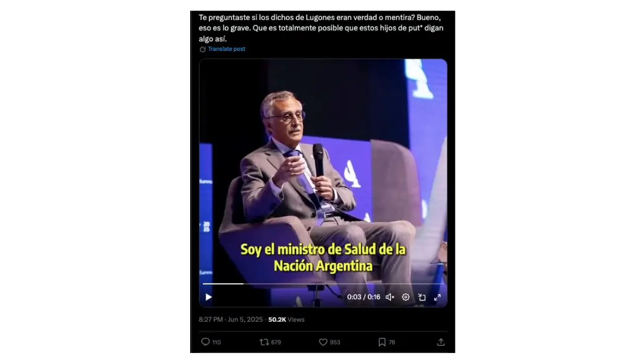Like the post with heart icon
Screen dimensions: 644x362
(x=323, y=342)
